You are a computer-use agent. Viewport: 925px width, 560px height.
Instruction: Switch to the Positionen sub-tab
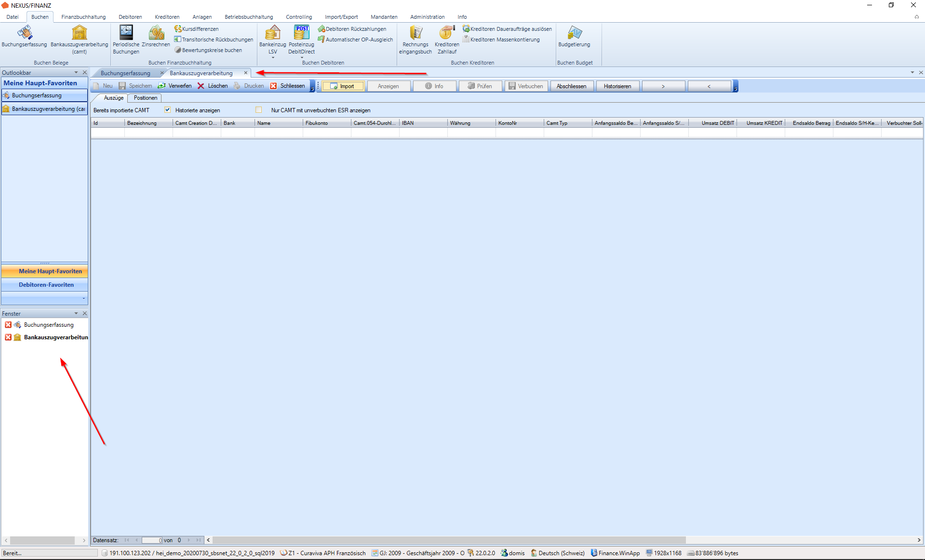point(146,98)
